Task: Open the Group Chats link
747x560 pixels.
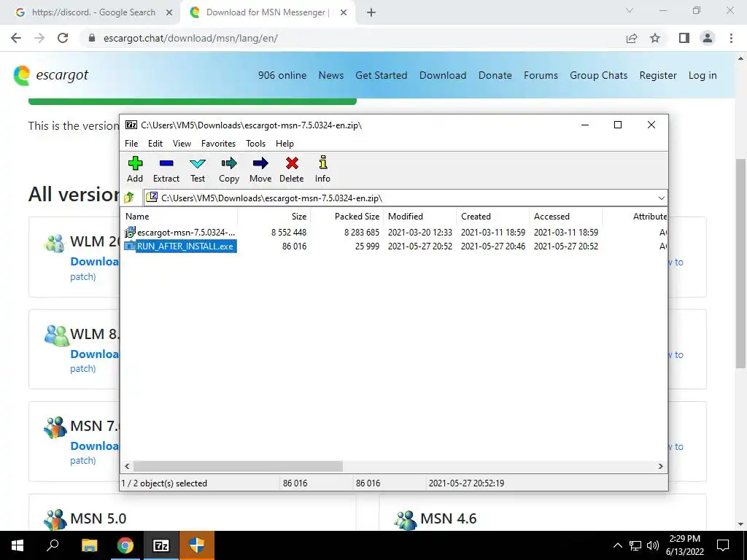Action: click(598, 75)
